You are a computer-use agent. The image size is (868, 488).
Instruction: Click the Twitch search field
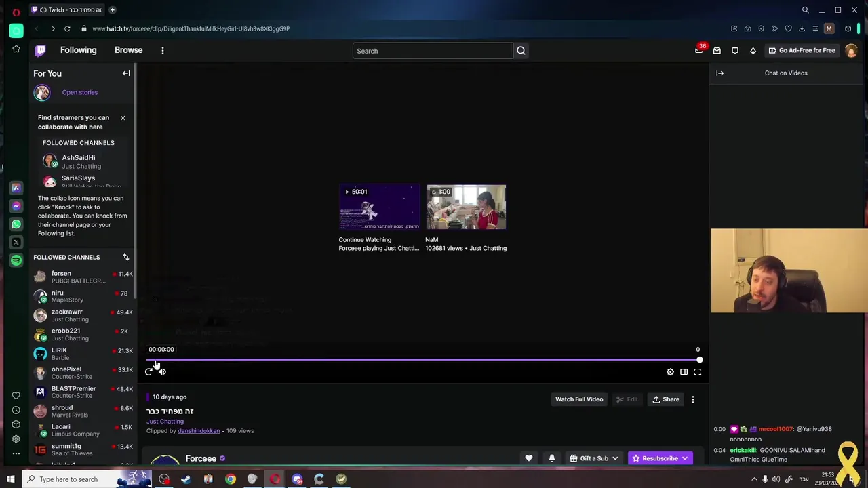(x=433, y=51)
